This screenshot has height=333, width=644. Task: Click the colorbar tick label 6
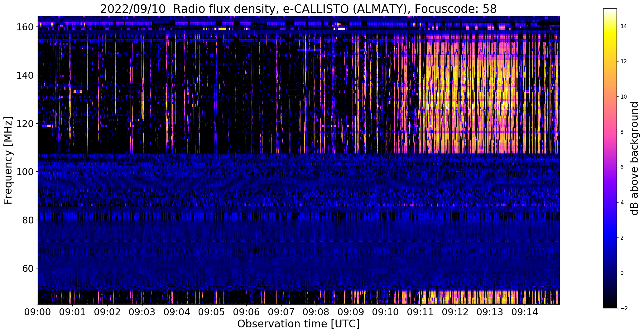[622, 167]
